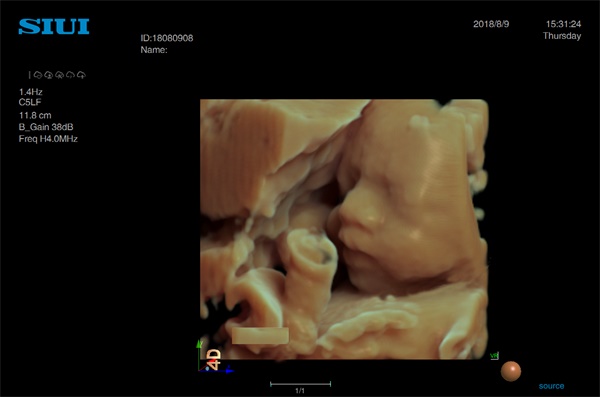Viewport: 600px width, 397px height.
Task: Click the tan rectangle overlay on image
Action: (x=260, y=336)
